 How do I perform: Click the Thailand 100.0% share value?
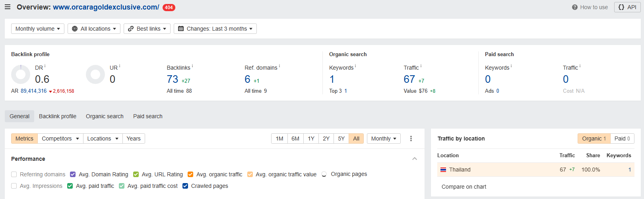coord(591,170)
